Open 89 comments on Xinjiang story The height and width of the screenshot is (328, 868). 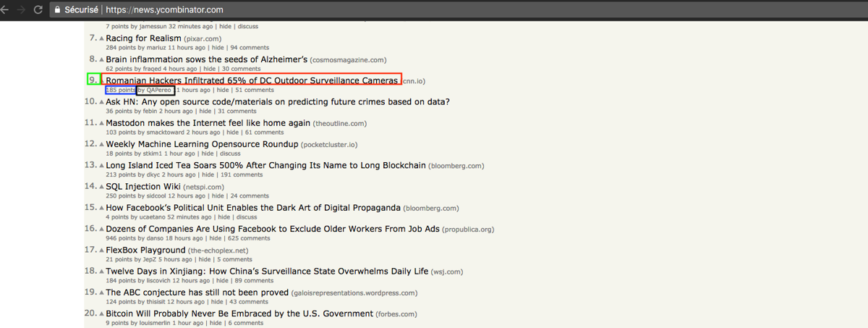coord(255,280)
